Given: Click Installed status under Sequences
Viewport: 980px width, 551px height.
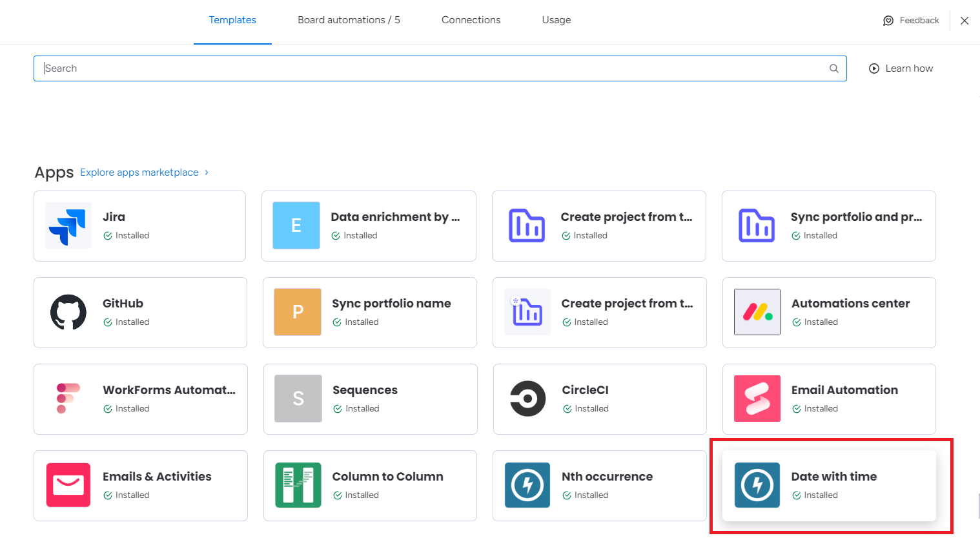Looking at the screenshot, I should (356, 409).
